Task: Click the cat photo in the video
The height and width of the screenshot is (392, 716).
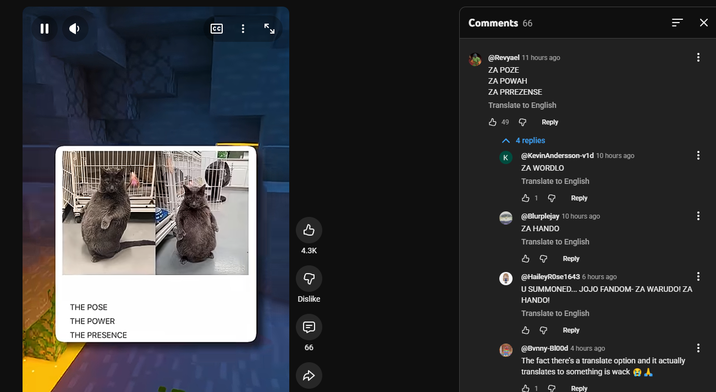Action: [155, 213]
